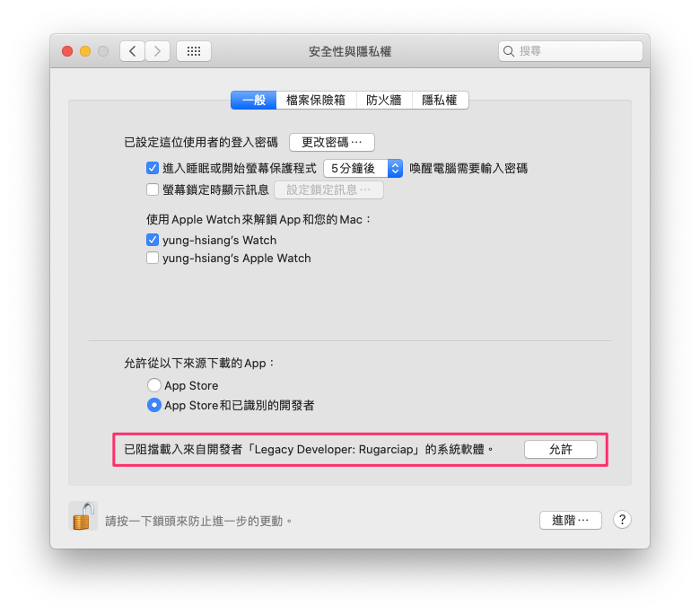Viewport: 700px width, 615px height.
Task: Open the 隱私權 tab
Action: tap(440, 100)
